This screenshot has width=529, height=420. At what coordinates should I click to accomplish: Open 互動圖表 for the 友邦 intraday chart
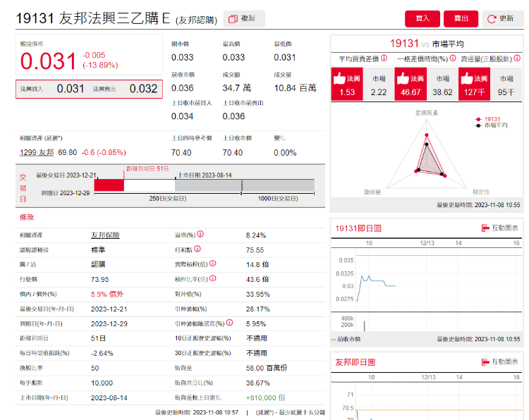(499, 362)
